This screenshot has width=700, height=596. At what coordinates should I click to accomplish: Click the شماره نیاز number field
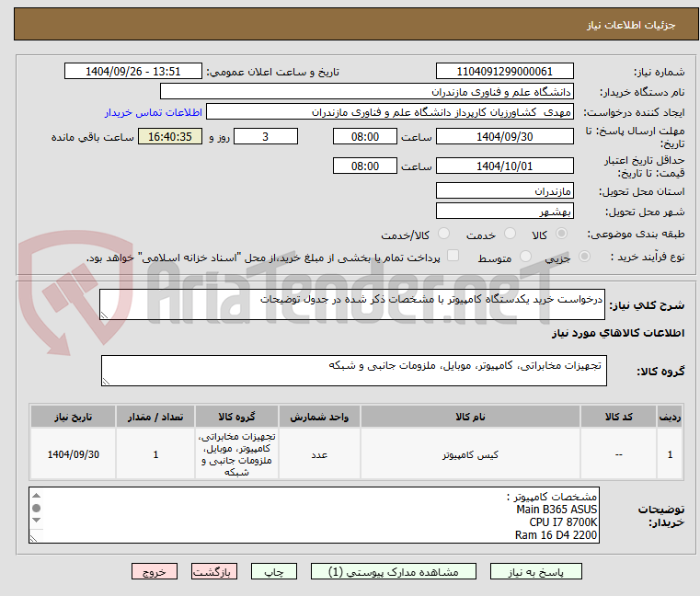pos(504,72)
